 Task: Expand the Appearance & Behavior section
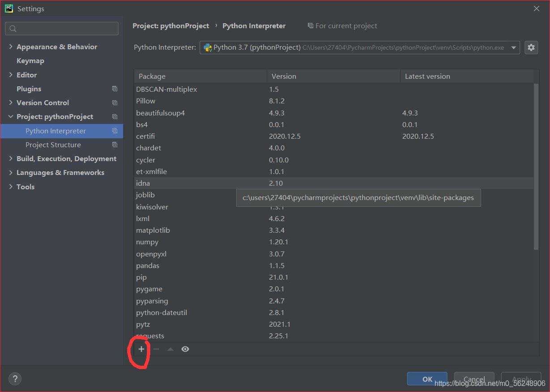pos(11,47)
